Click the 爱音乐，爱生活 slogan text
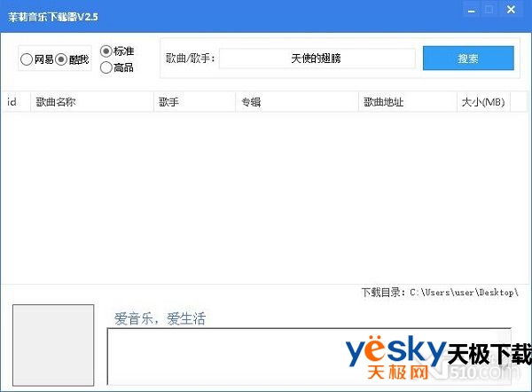 pyautogui.click(x=160, y=318)
